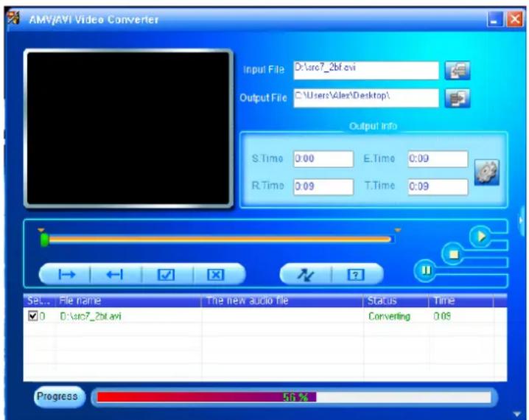Click the end-position triangle marker above timeline
This screenshot has width=529, height=420.
398,230
